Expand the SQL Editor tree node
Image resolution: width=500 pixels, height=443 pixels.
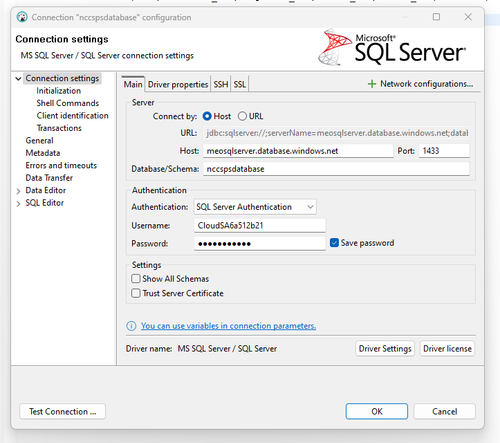19,204
